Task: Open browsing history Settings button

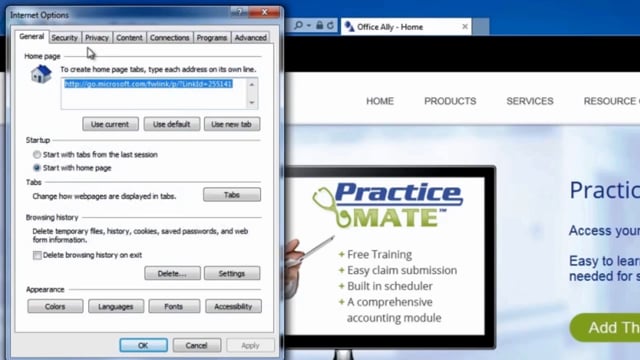Action: [232, 273]
